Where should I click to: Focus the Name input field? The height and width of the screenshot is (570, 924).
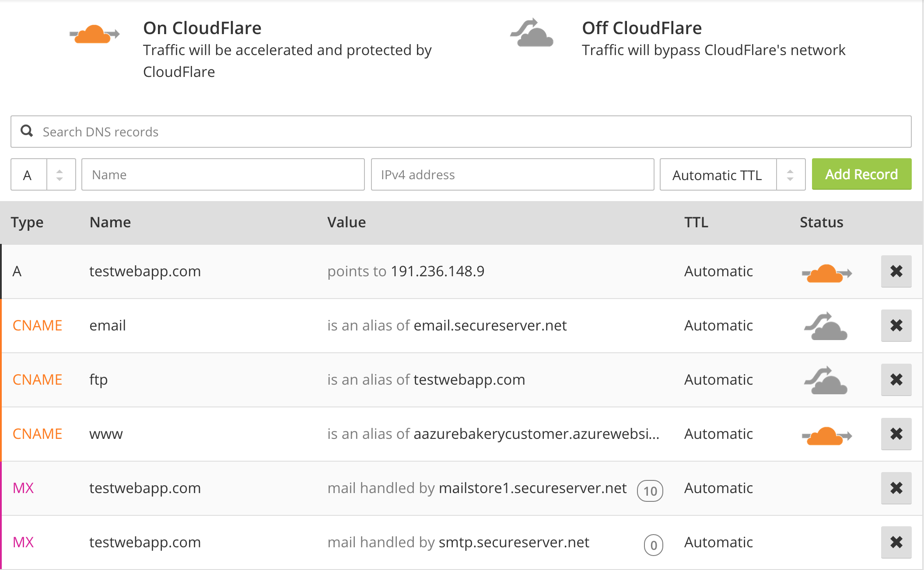[x=223, y=175]
